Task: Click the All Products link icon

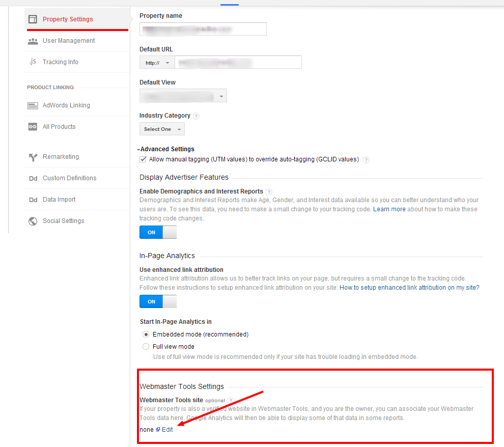Action: [x=33, y=127]
